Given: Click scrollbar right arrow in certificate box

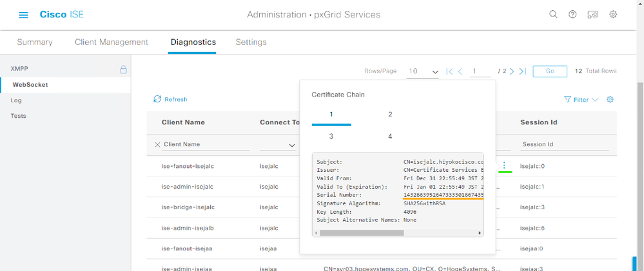Looking at the screenshot, I should click(480, 233).
